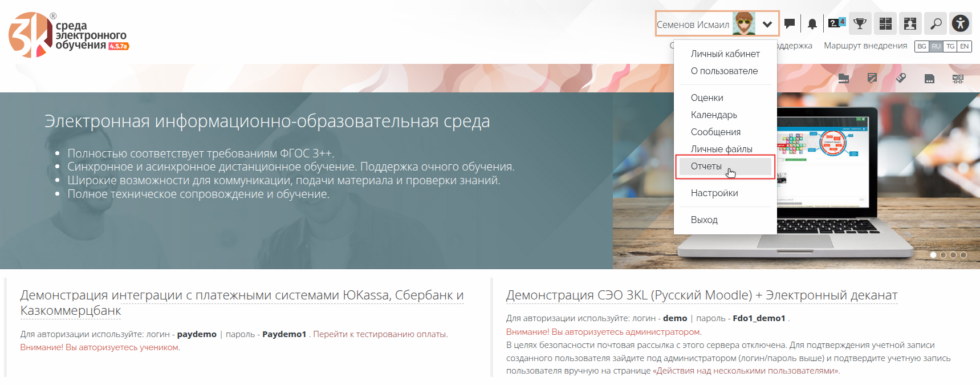The height and width of the screenshot is (385, 980).
Task: Open the trophy achievements icon
Action: [860, 24]
